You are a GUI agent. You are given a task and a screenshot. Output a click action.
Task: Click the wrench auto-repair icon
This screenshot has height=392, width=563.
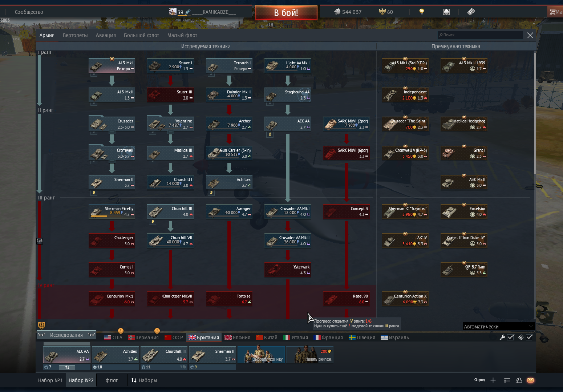point(503,337)
